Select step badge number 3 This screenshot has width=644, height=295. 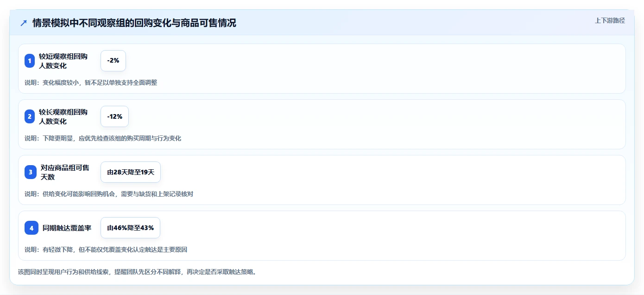pos(31,172)
